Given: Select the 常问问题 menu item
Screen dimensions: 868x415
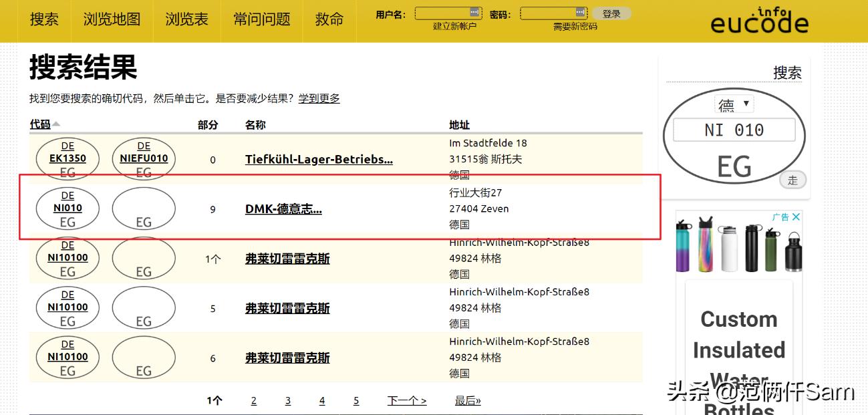Looking at the screenshot, I should pyautogui.click(x=261, y=19).
